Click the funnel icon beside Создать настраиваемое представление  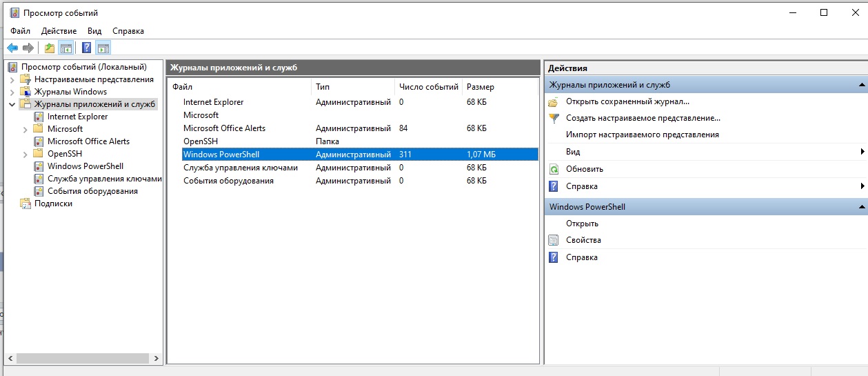553,118
